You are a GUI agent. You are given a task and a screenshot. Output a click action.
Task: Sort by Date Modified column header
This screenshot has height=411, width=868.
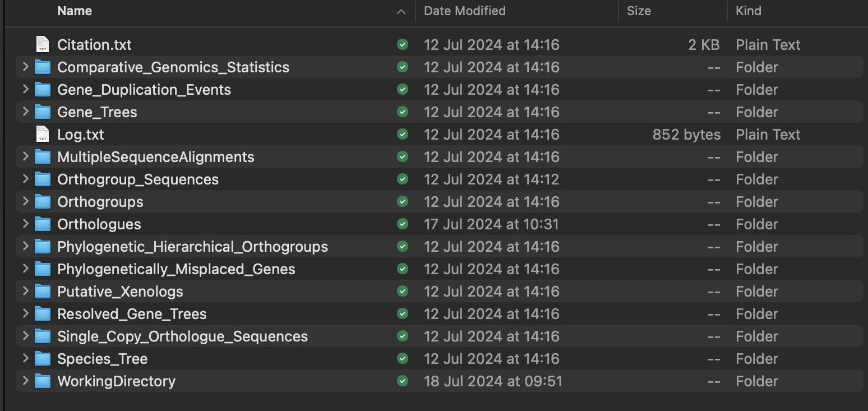(465, 11)
